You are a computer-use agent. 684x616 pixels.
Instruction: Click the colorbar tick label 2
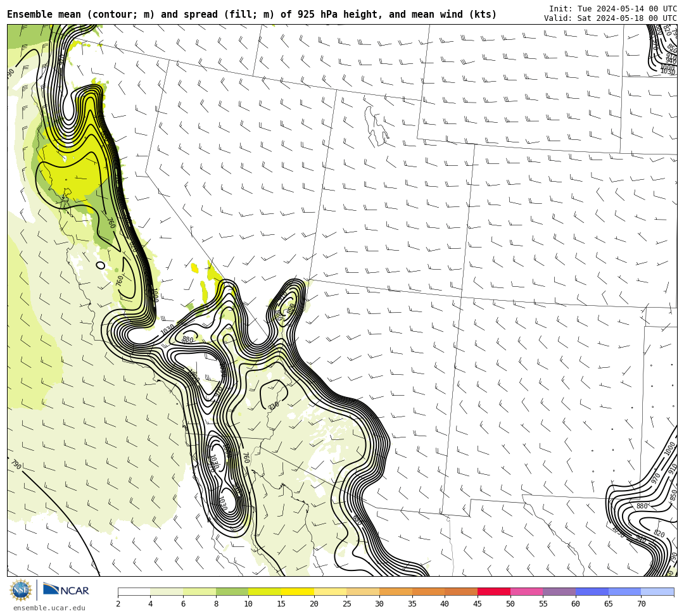coord(118,604)
